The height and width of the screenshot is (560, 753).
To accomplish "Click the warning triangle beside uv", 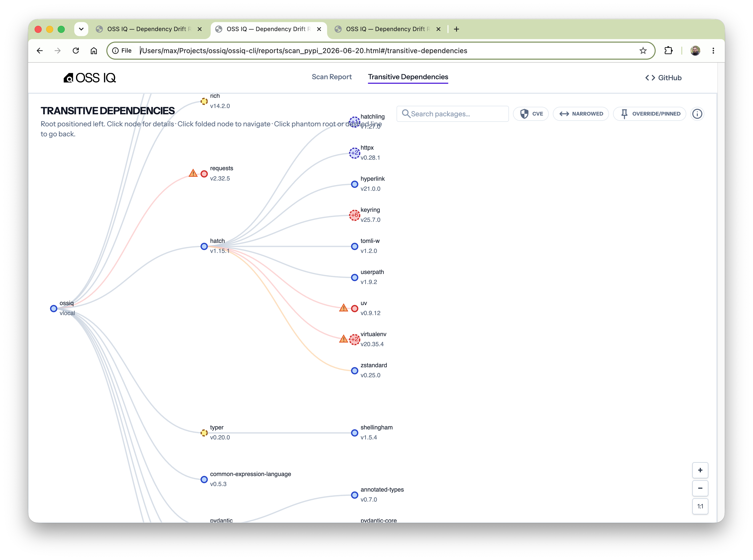I will click(x=344, y=308).
